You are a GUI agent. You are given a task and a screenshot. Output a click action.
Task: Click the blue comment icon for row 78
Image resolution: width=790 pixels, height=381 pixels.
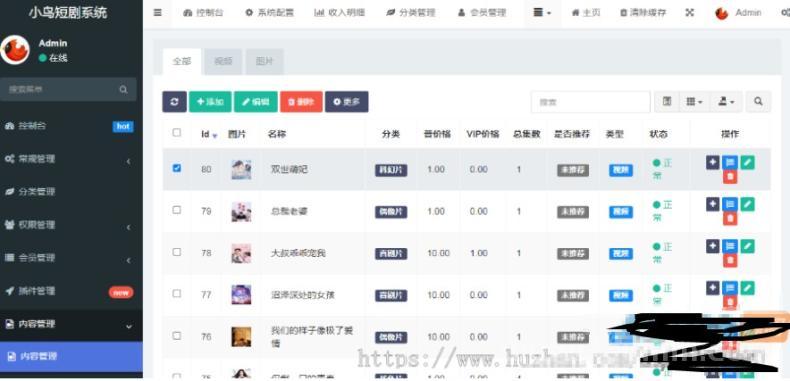730,246
